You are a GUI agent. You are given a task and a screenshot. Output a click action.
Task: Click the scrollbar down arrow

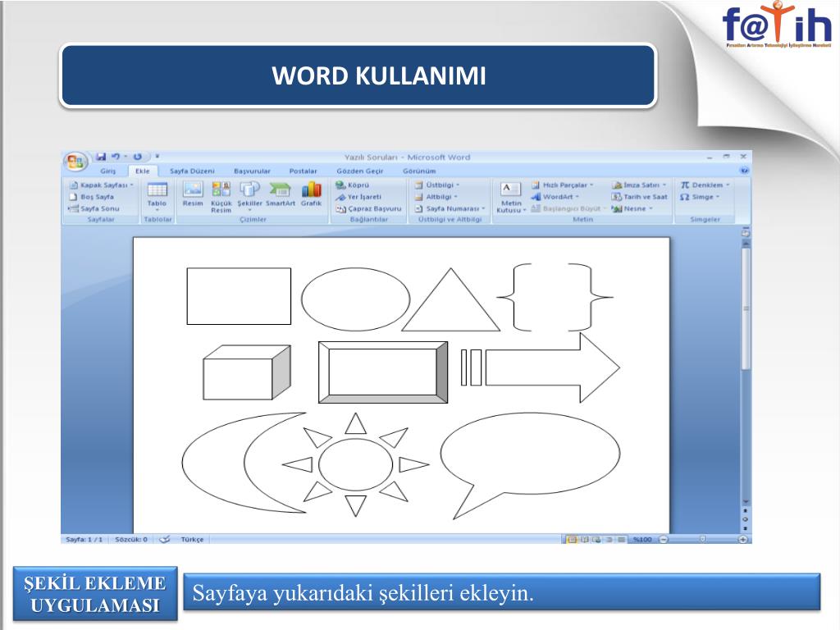point(745,502)
